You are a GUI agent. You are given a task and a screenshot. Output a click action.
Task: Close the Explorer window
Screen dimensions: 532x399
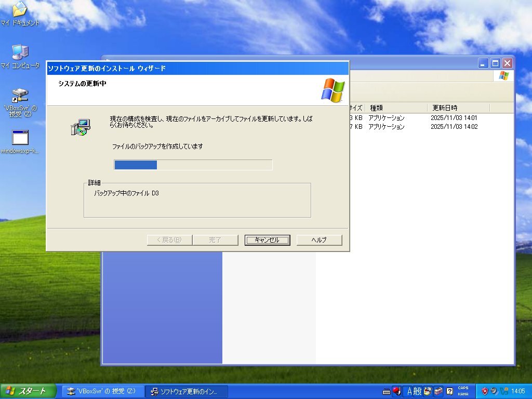point(507,63)
